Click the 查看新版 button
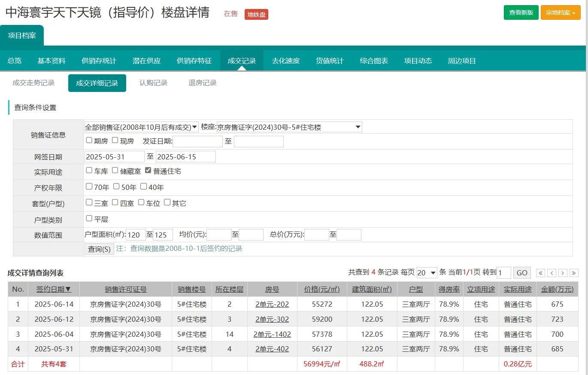Image resolution: width=588 pixels, height=375 pixels. pos(521,12)
